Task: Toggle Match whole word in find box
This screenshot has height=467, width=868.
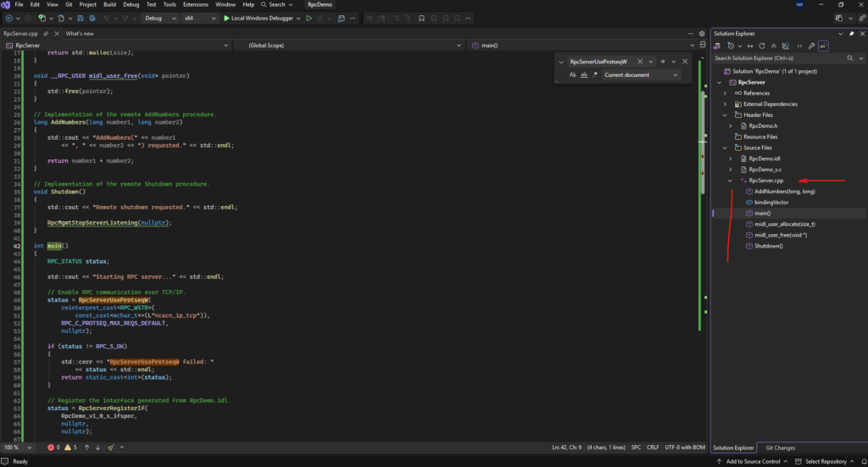Action: click(583, 75)
